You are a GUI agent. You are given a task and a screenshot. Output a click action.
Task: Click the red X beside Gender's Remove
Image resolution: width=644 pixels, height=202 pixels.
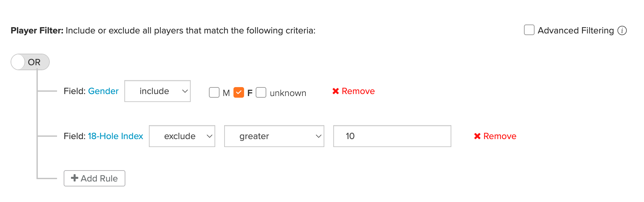tap(336, 91)
